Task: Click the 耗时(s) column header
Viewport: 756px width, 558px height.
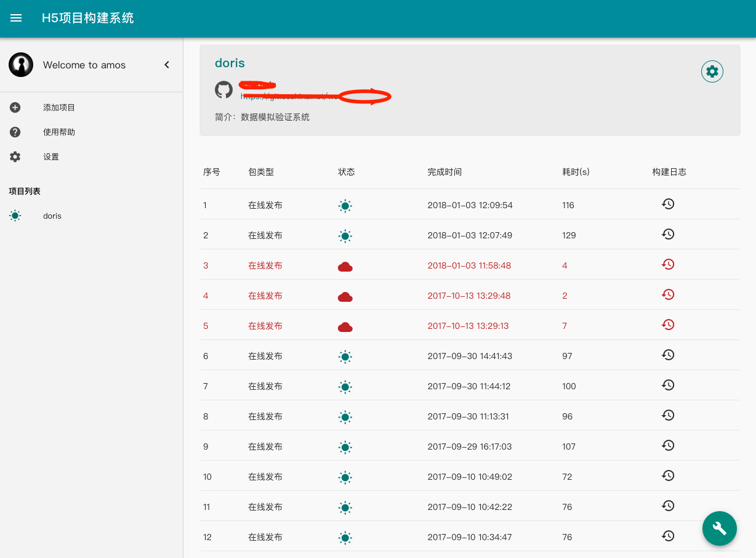Action: pos(576,172)
